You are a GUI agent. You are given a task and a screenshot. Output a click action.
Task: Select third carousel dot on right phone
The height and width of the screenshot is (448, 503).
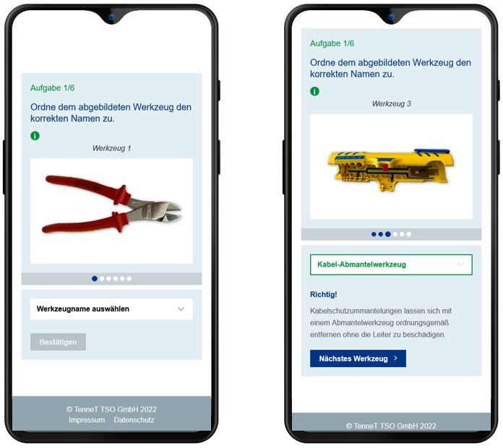[388, 234]
